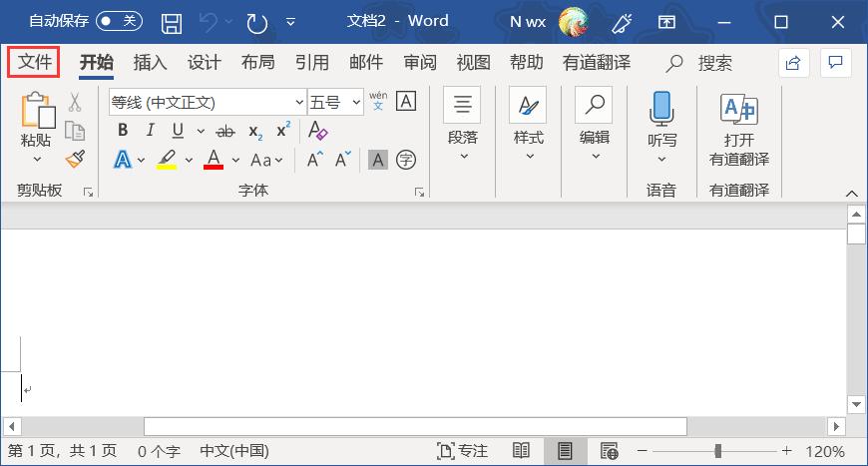Click the character border A icon

point(406,102)
